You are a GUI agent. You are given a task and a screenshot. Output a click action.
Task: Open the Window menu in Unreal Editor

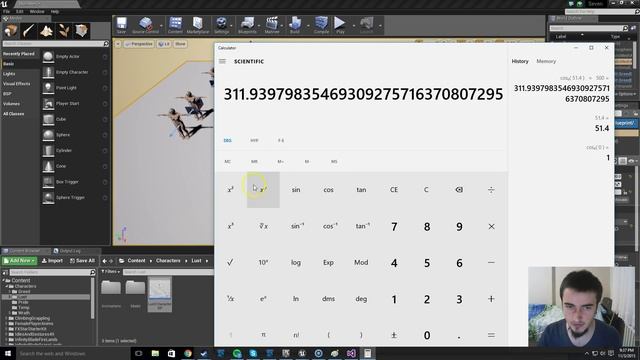pos(37,11)
